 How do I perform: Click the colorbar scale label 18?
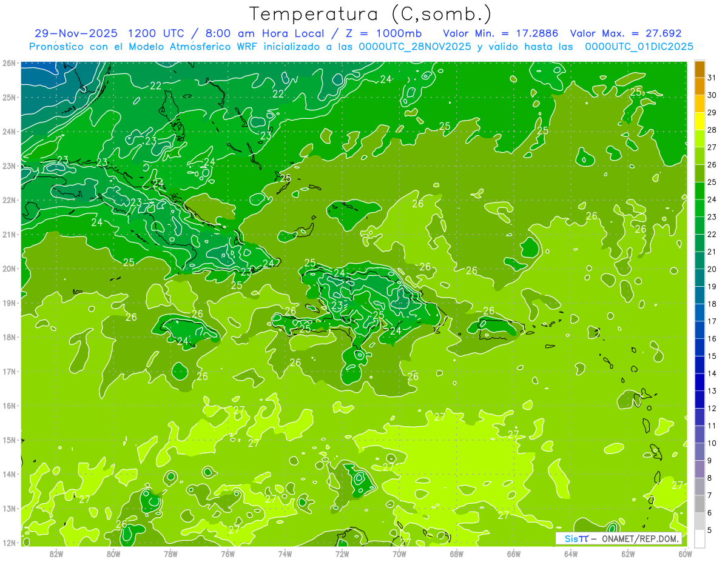pyautogui.click(x=712, y=304)
